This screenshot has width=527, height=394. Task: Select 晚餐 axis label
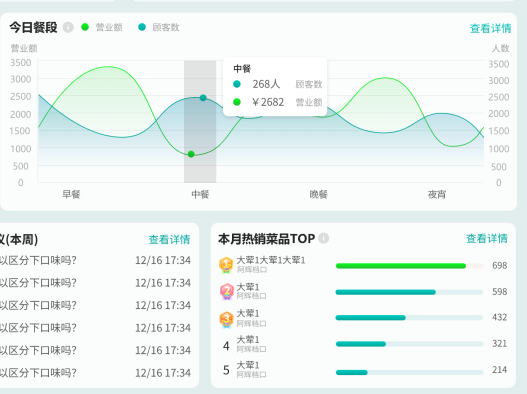coord(318,194)
